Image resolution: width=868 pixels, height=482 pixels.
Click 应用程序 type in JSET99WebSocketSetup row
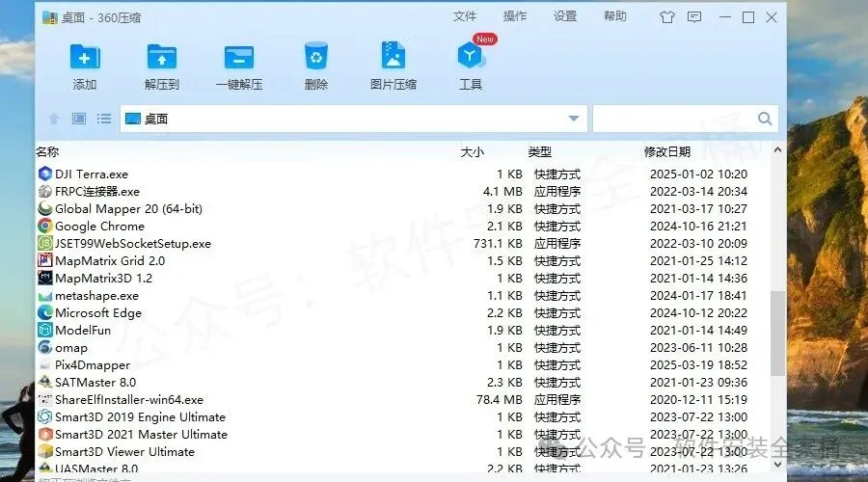click(557, 244)
